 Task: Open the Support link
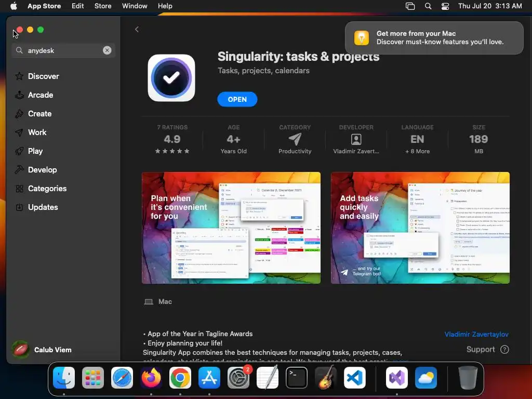(x=481, y=350)
